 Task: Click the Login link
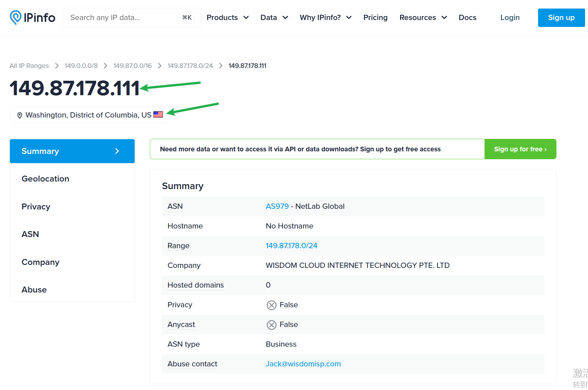click(x=510, y=18)
